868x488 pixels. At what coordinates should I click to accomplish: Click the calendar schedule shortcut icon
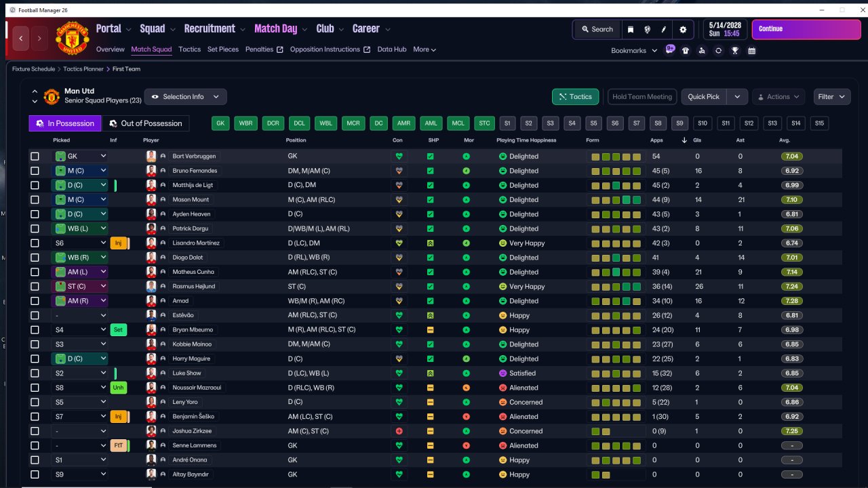752,51
